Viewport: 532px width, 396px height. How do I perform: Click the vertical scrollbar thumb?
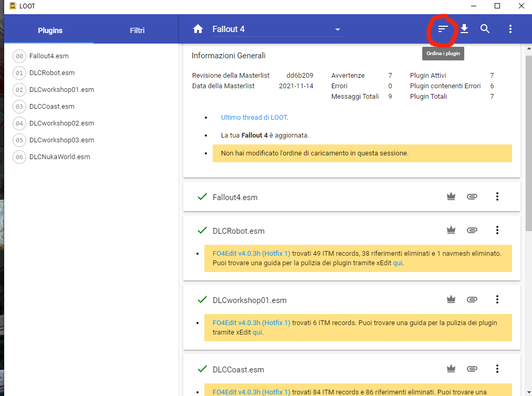click(529, 143)
